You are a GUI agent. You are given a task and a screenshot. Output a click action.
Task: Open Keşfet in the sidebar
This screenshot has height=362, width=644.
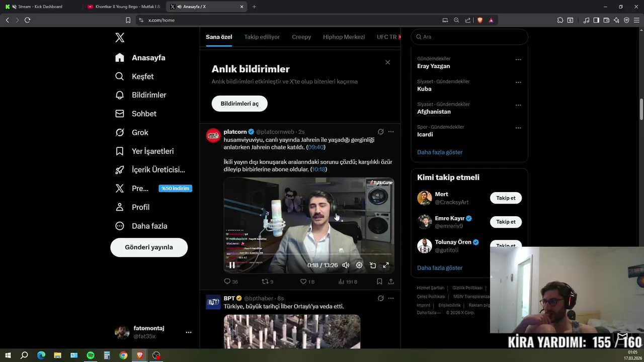click(134, 76)
